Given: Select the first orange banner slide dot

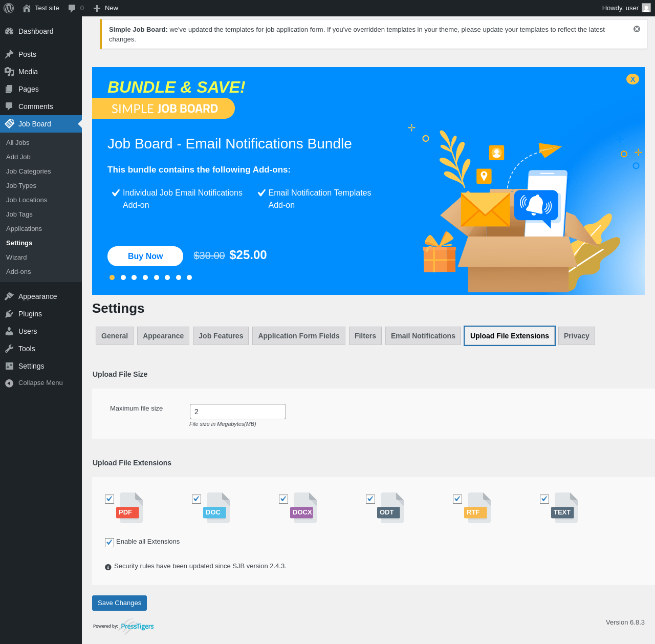Looking at the screenshot, I should coord(112,277).
